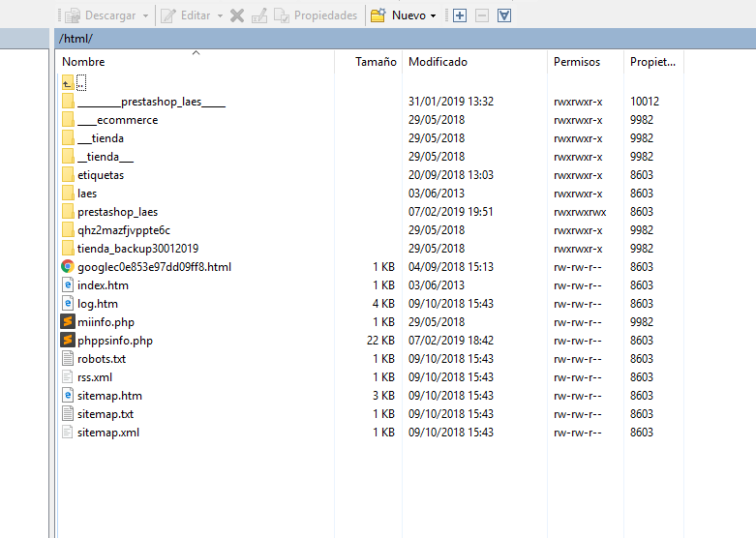This screenshot has height=538, width=756.
Task: Click the sitemap.txt file icon
Action: 68,413
